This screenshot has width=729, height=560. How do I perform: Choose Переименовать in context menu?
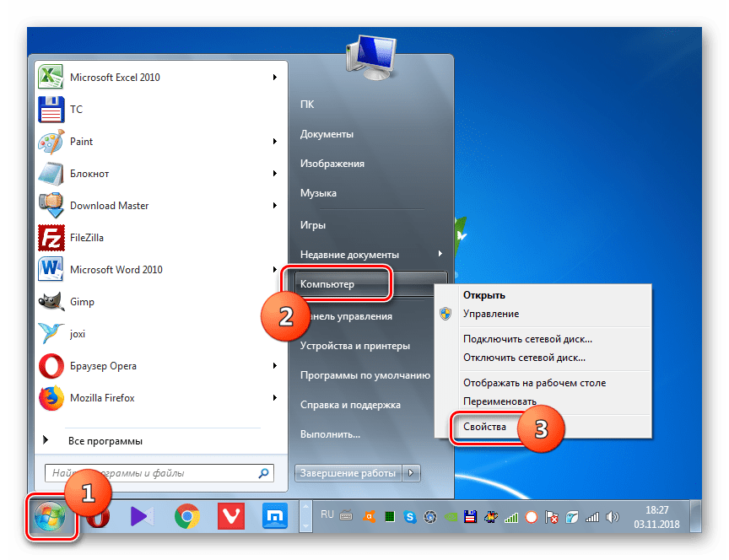pos(499,401)
